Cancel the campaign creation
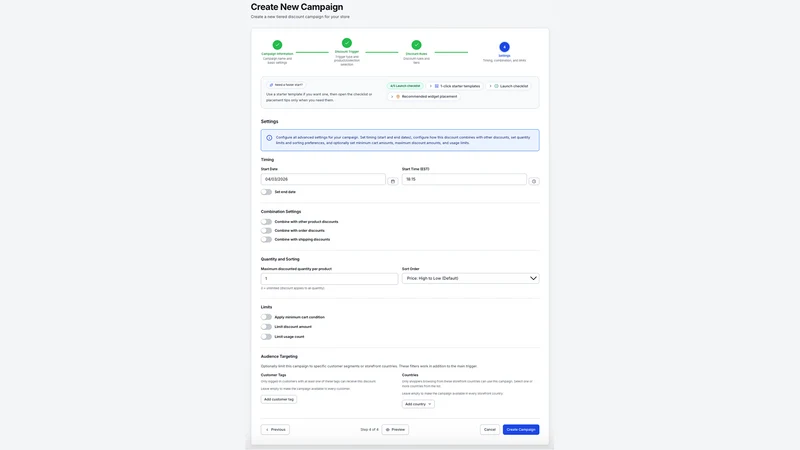Viewport: 800px width, 450px height. pos(490,430)
